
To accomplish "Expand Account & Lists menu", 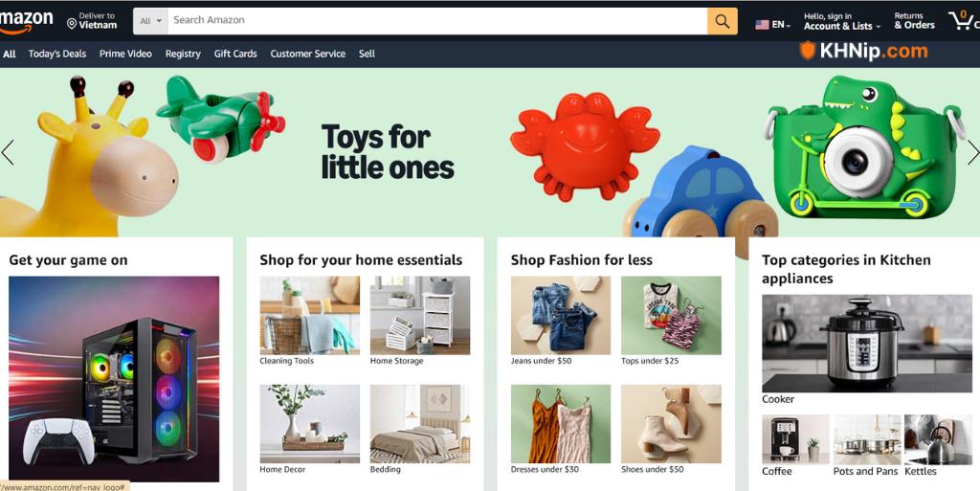I will (x=842, y=21).
